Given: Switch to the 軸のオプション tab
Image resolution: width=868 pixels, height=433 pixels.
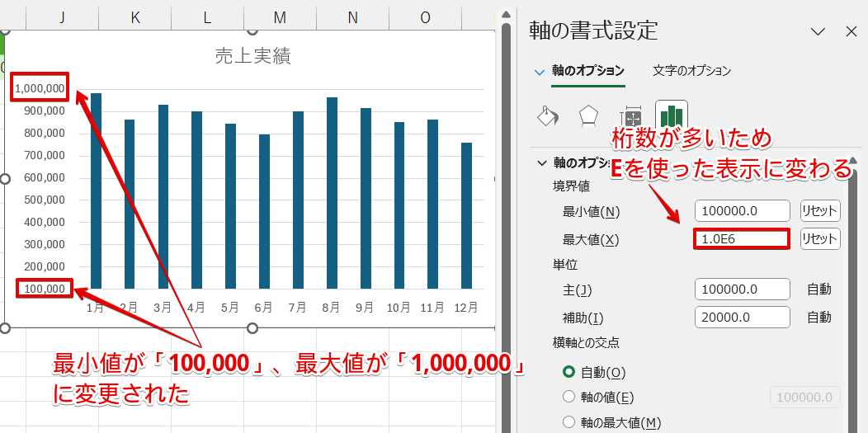Looking at the screenshot, I should tap(588, 71).
